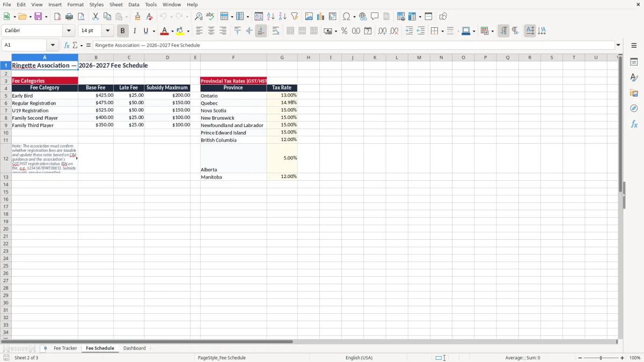Viewport: 644px width, 362px height.
Task: Open the Font Size dropdown list
Action: [107, 31]
